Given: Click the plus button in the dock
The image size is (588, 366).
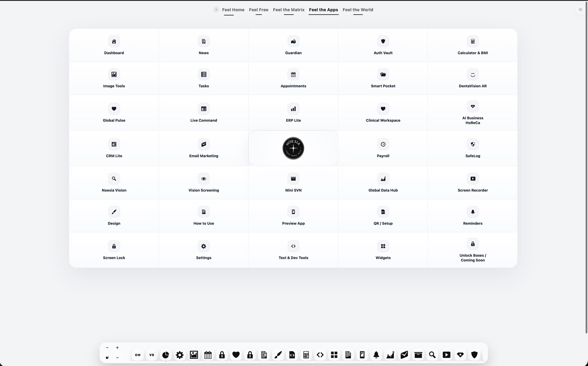Looking at the screenshot, I should pos(117,348).
